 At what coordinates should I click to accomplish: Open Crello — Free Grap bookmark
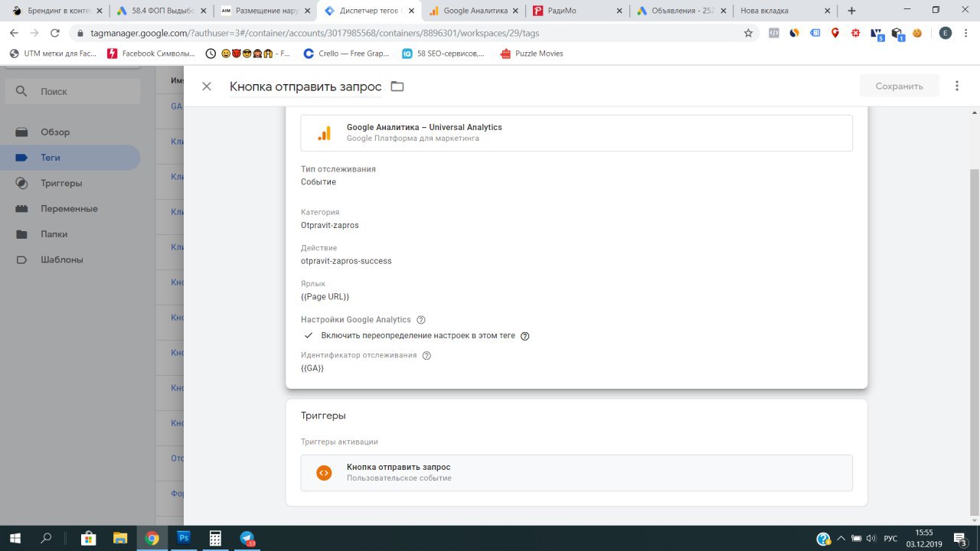[x=347, y=54]
